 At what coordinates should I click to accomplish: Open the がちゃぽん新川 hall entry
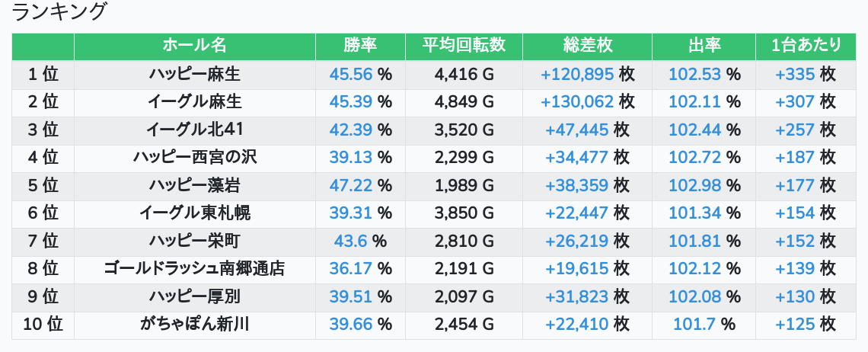[195, 324]
